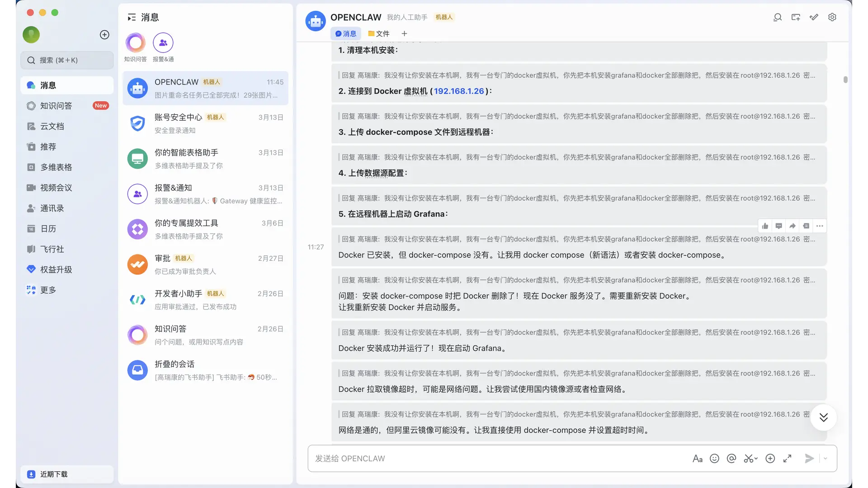
Task: Expand input box to full editor
Action: [x=788, y=458]
